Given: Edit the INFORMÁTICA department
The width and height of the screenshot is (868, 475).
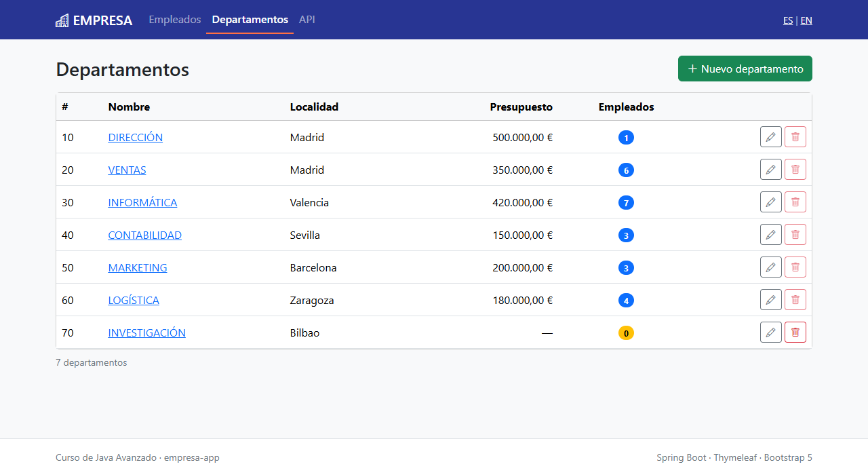Looking at the screenshot, I should click(771, 202).
